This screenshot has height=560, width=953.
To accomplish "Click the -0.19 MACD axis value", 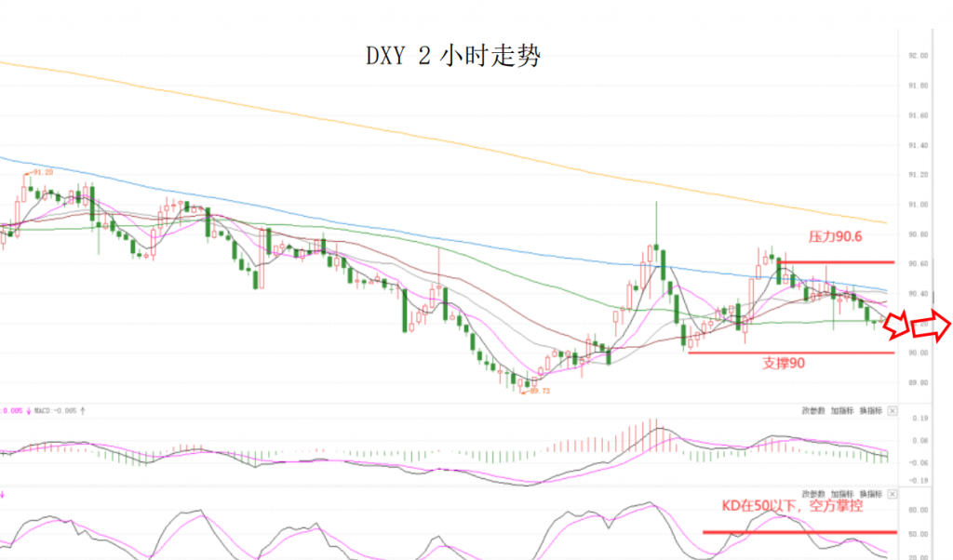I will (919, 480).
